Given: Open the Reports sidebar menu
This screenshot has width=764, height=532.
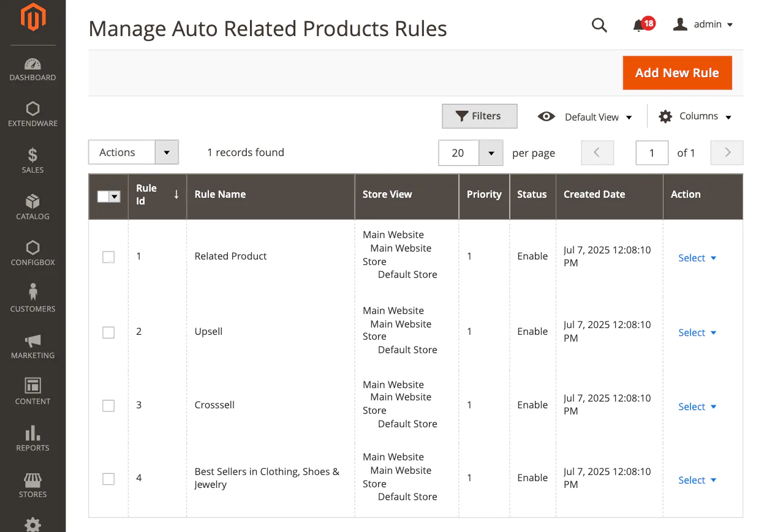Looking at the screenshot, I should point(32,439).
